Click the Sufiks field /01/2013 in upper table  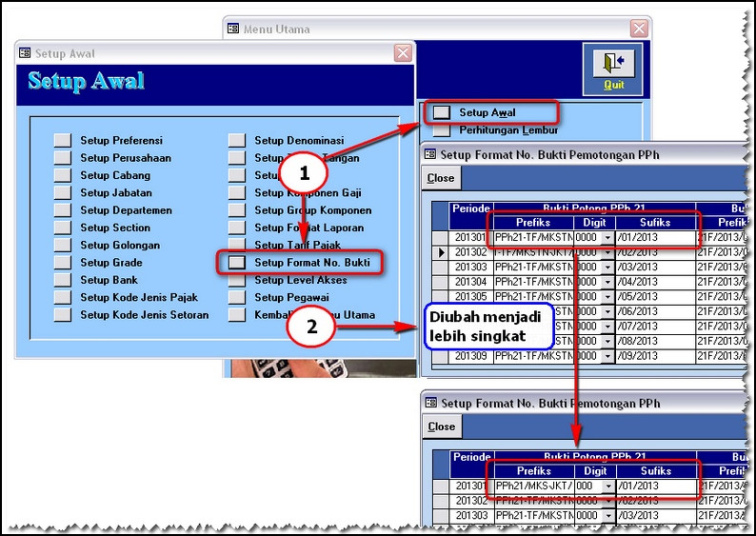[x=655, y=238]
